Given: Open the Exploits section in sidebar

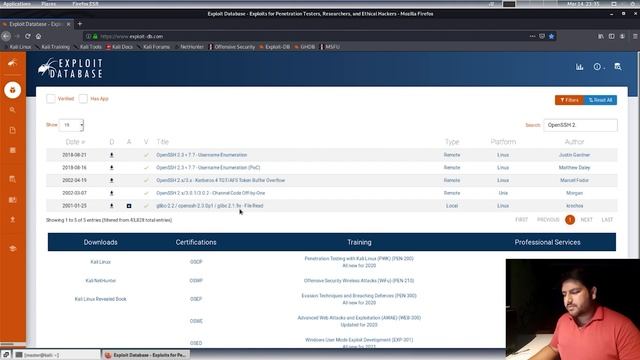Looking at the screenshot, I should [13, 90].
